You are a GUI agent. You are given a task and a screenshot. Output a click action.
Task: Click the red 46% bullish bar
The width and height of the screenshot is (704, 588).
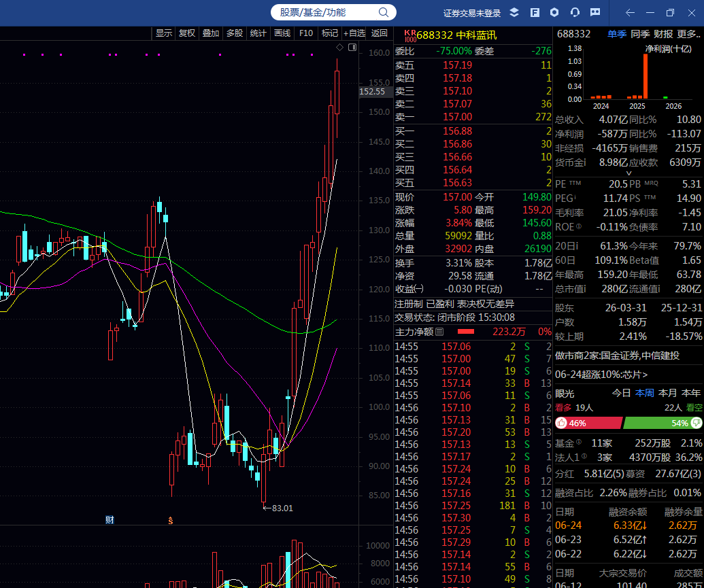589,423
